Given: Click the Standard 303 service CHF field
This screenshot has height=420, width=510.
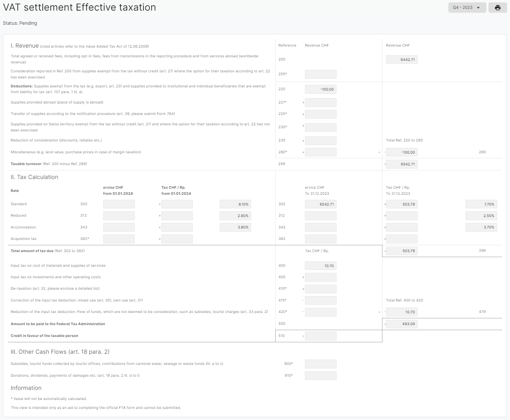Looking at the screenshot, I should pos(119,204).
